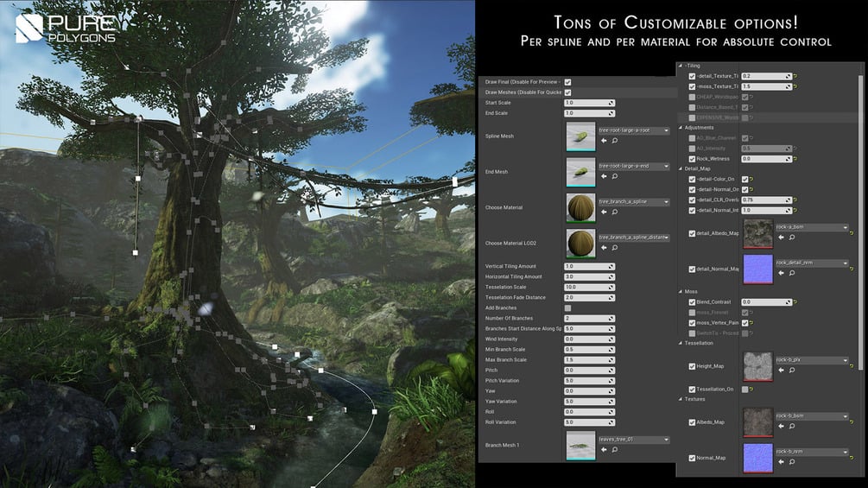868x488 pixels.
Task: Click the Max Branch Scale field
Action: (x=590, y=360)
